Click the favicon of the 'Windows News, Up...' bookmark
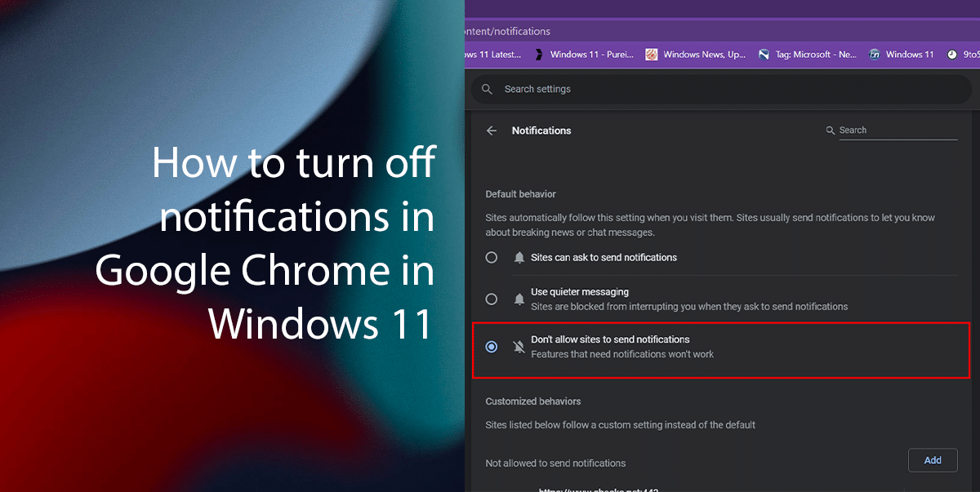 [x=651, y=54]
